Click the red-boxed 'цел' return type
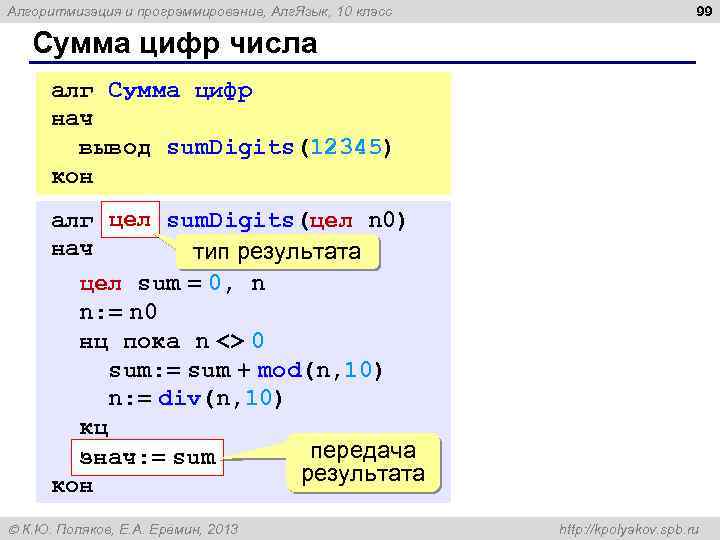The image size is (720, 540). [130, 219]
